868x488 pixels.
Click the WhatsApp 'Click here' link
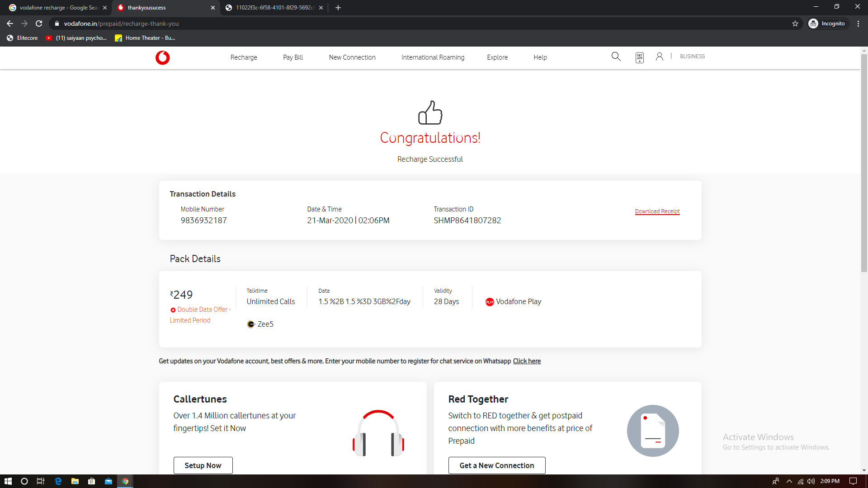click(527, 361)
